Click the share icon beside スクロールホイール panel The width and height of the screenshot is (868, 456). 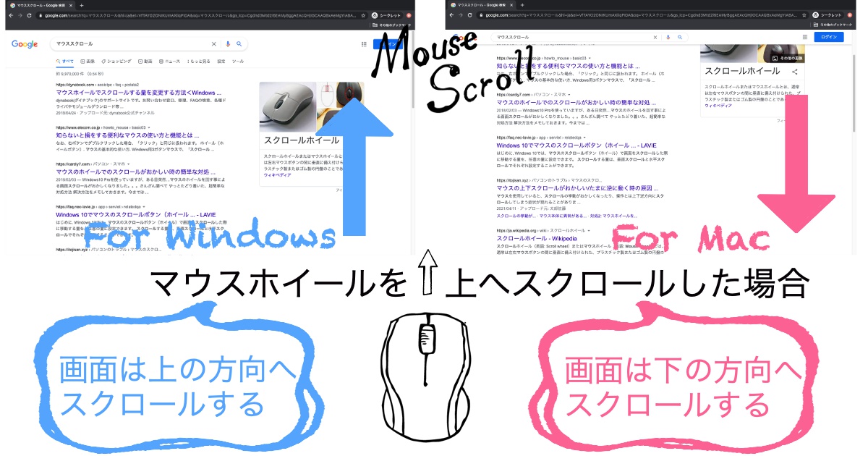point(794,71)
